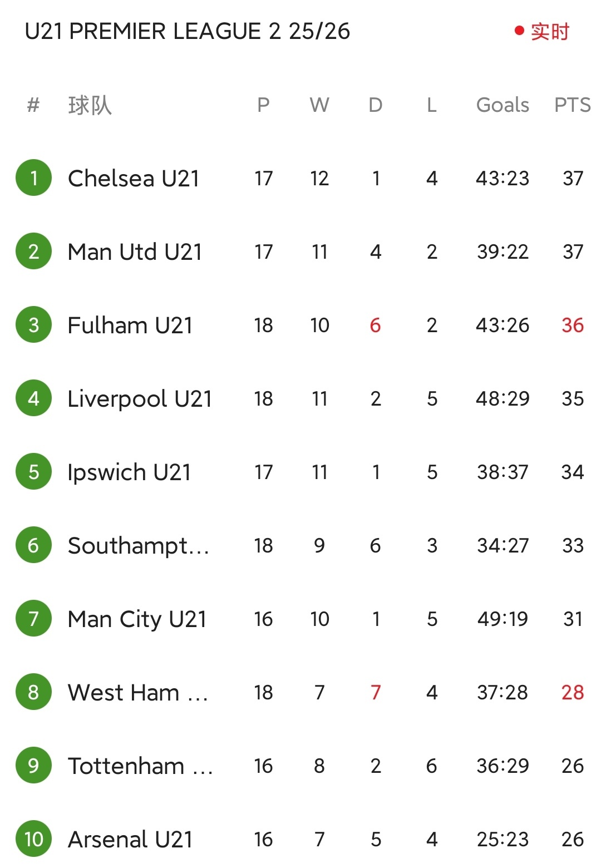
Task: Tap the green rank 2 badge
Action: click(34, 251)
